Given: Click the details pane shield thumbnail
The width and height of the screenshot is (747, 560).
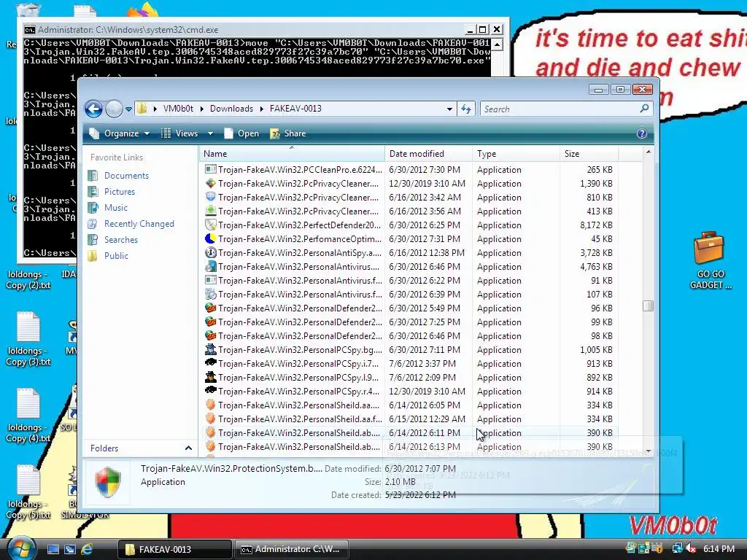Looking at the screenshot, I should (x=108, y=483).
